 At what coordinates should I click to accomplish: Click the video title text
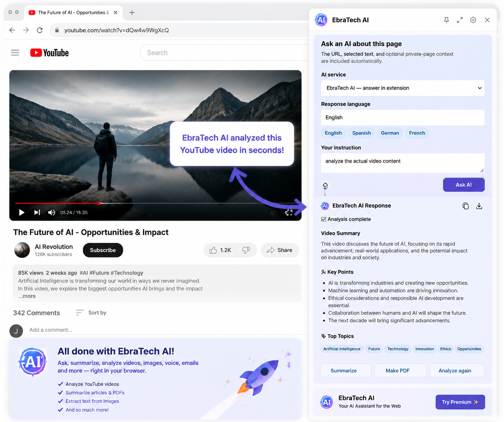(91, 232)
